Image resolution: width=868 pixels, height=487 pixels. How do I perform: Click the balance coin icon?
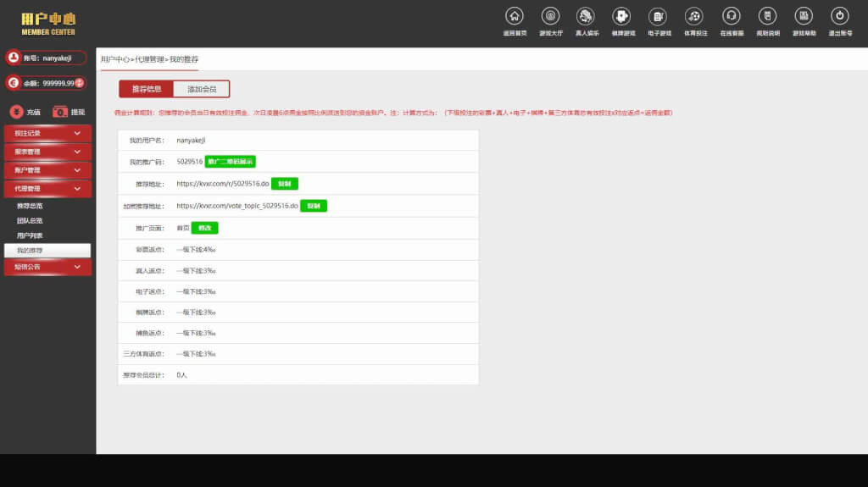tap(14, 82)
